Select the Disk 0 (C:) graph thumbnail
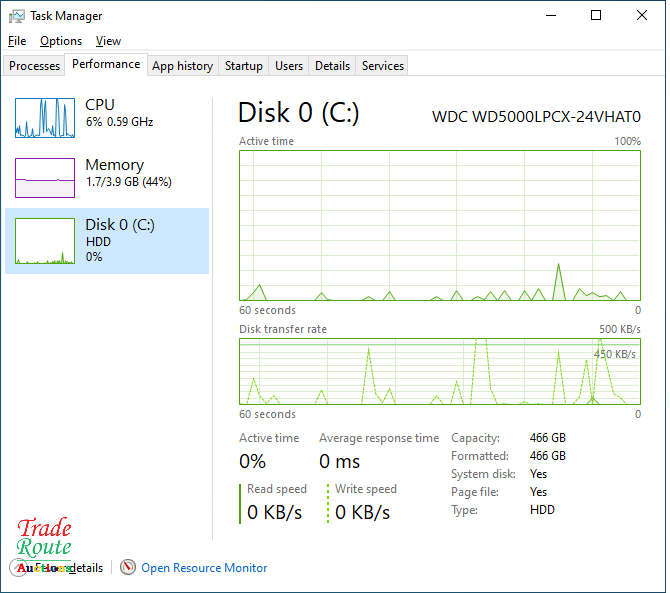Image resolution: width=670 pixels, height=593 pixels. (x=45, y=241)
